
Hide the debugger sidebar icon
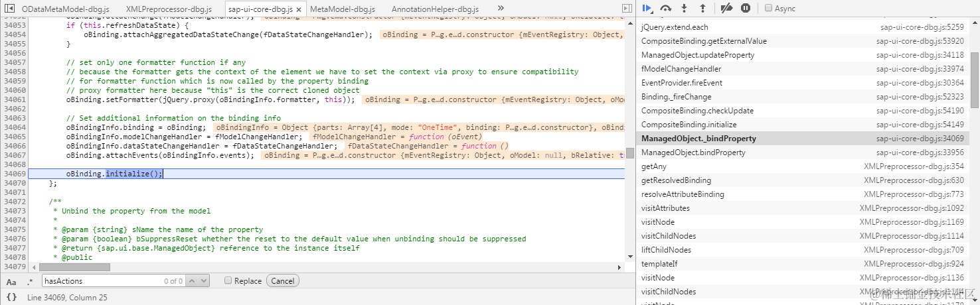point(627,9)
